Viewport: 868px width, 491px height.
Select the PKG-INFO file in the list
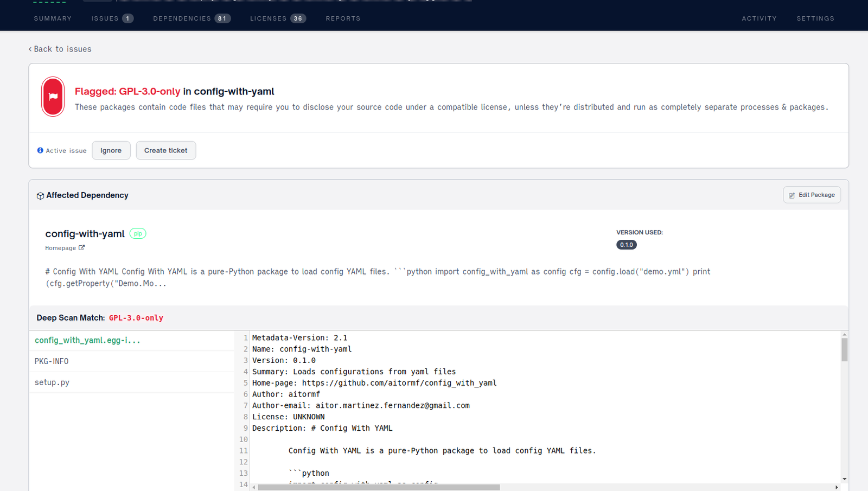pyautogui.click(x=52, y=361)
